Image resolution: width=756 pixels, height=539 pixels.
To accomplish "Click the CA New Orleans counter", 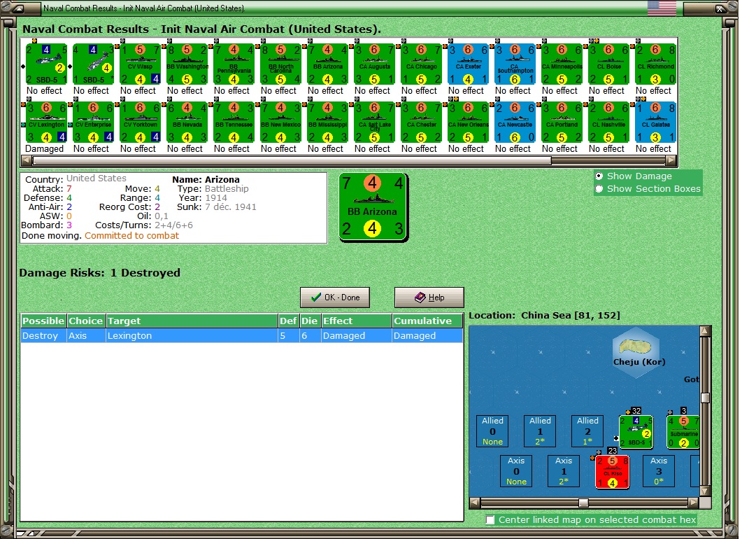I will point(467,122).
